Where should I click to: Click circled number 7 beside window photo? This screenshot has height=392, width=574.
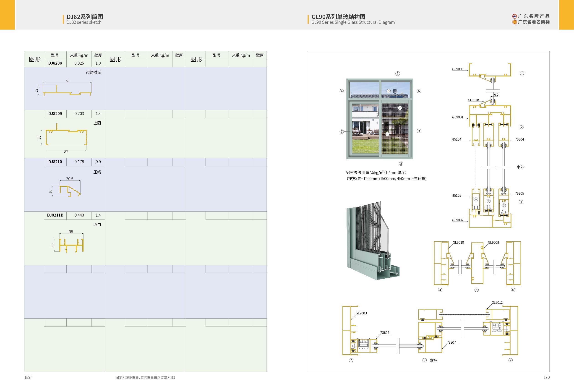coord(342,131)
